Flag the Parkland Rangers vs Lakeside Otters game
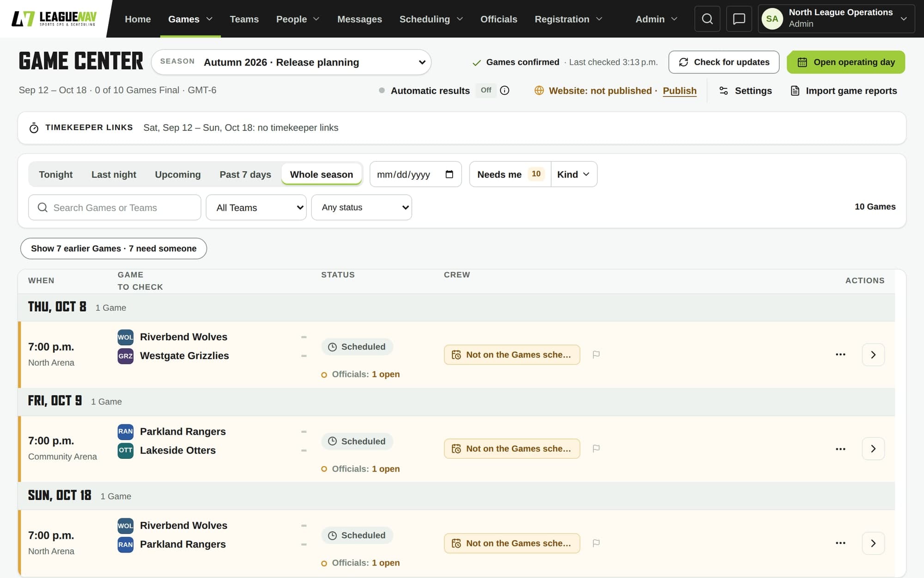Image resolution: width=924 pixels, height=578 pixels. (596, 449)
